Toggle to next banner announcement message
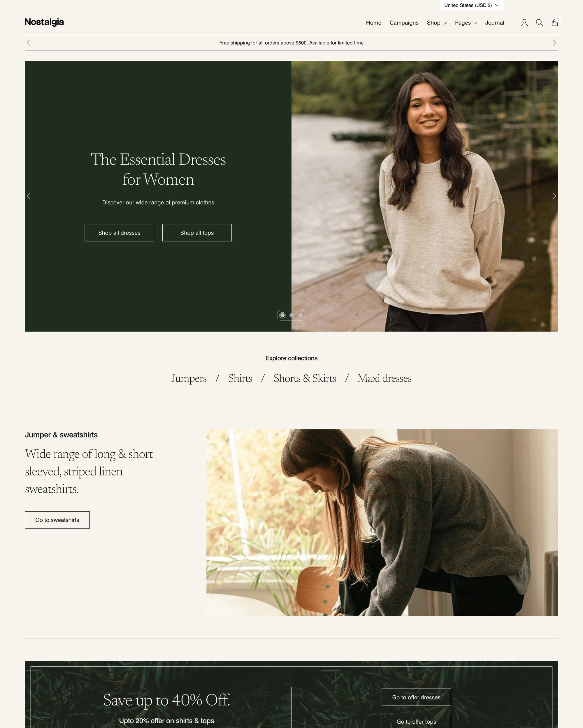Viewport: 583px width, 728px height. pyautogui.click(x=554, y=43)
